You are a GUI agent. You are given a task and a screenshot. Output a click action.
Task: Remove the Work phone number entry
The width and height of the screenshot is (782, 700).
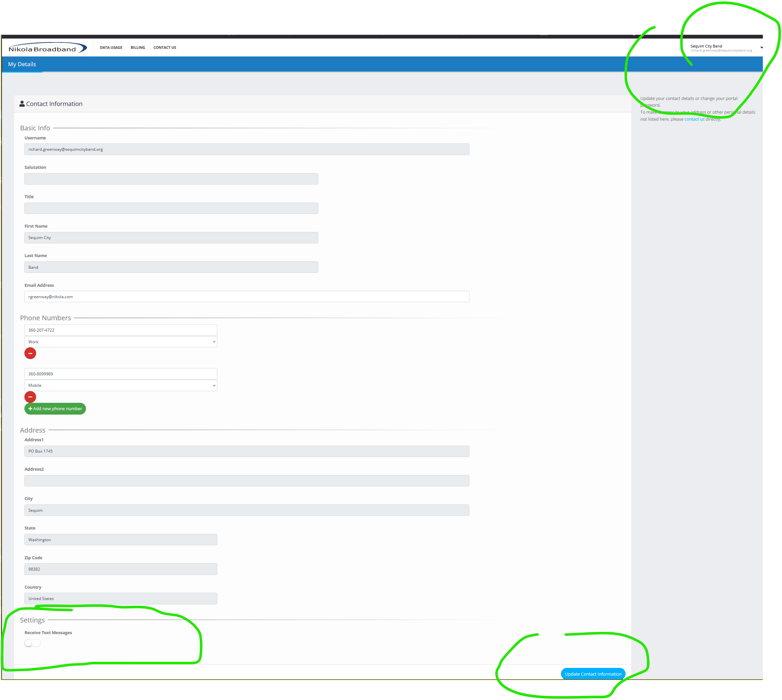click(x=30, y=353)
